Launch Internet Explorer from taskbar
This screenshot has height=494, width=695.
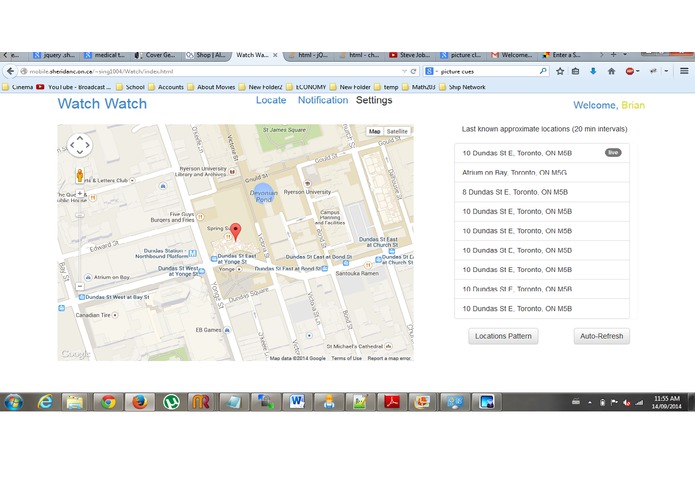click(x=45, y=402)
